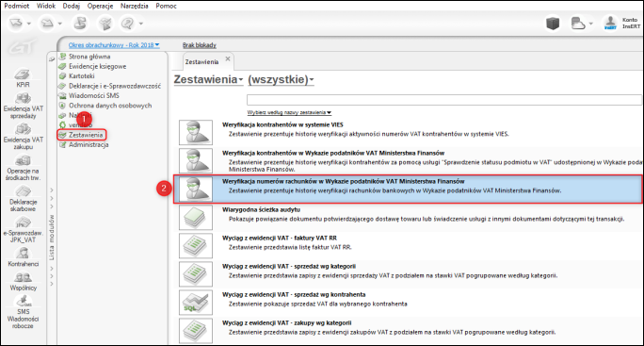Select Zestawienia in tree

86,135
